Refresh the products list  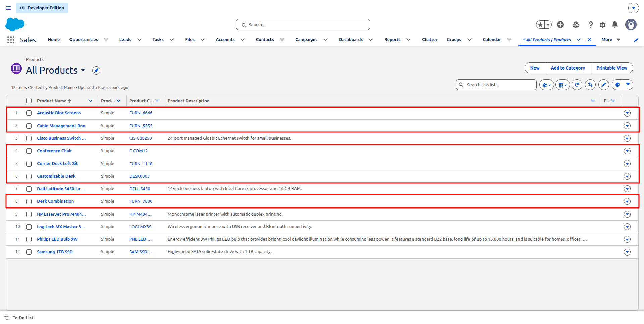click(x=577, y=85)
